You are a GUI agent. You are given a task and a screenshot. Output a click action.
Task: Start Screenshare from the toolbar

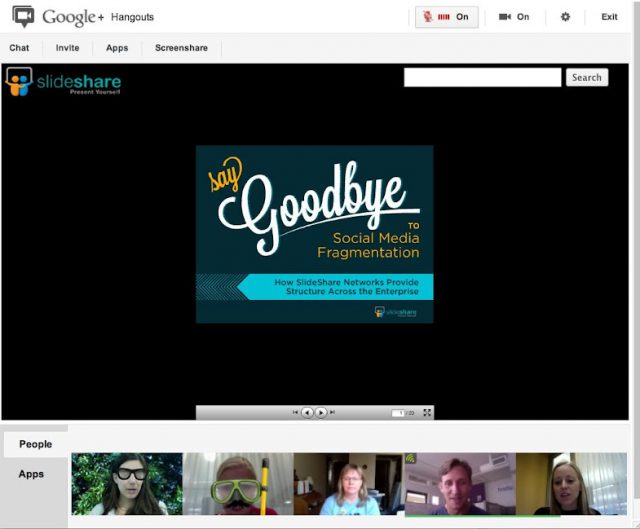click(181, 48)
